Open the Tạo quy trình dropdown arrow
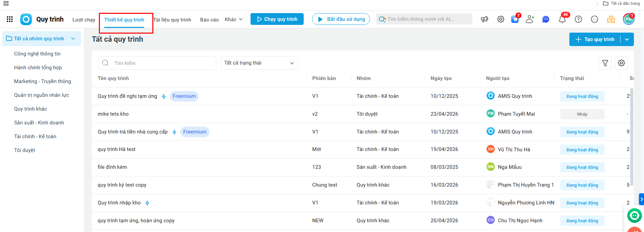Screen dimensions: 644x232 tap(627, 39)
